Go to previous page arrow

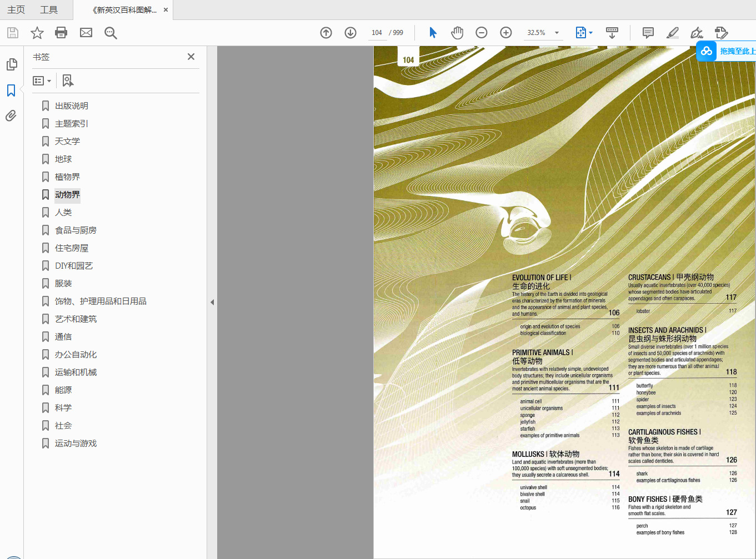326,33
